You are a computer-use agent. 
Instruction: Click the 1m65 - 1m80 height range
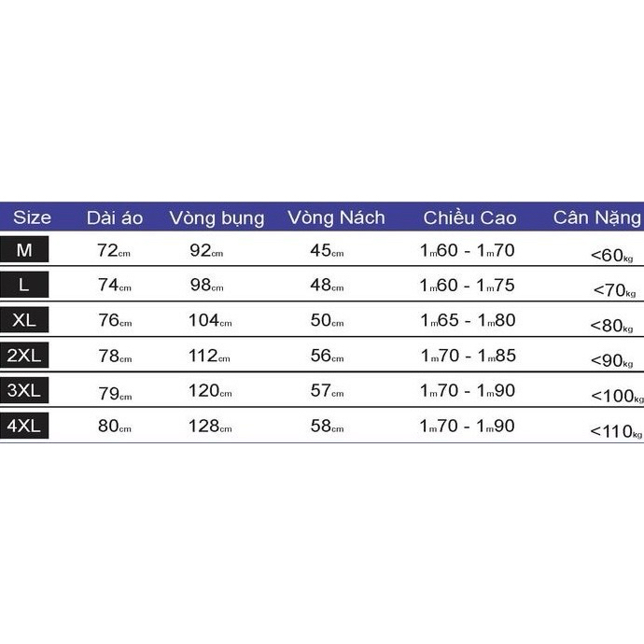[x=468, y=320]
